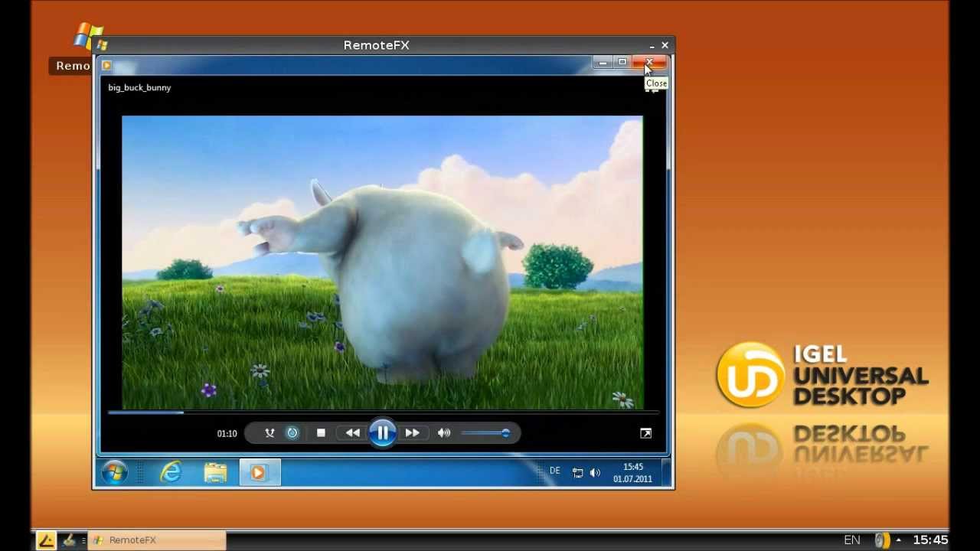Open the Windows 7 Start menu
The image size is (980, 551).
[115, 473]
